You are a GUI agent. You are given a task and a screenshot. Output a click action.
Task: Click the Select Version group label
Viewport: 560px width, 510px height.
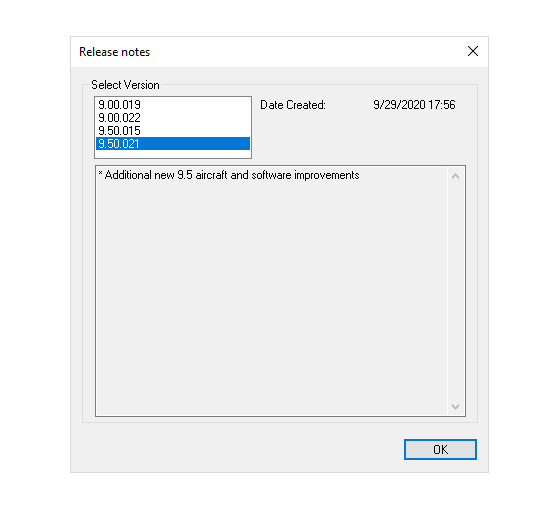click(125, 85)
